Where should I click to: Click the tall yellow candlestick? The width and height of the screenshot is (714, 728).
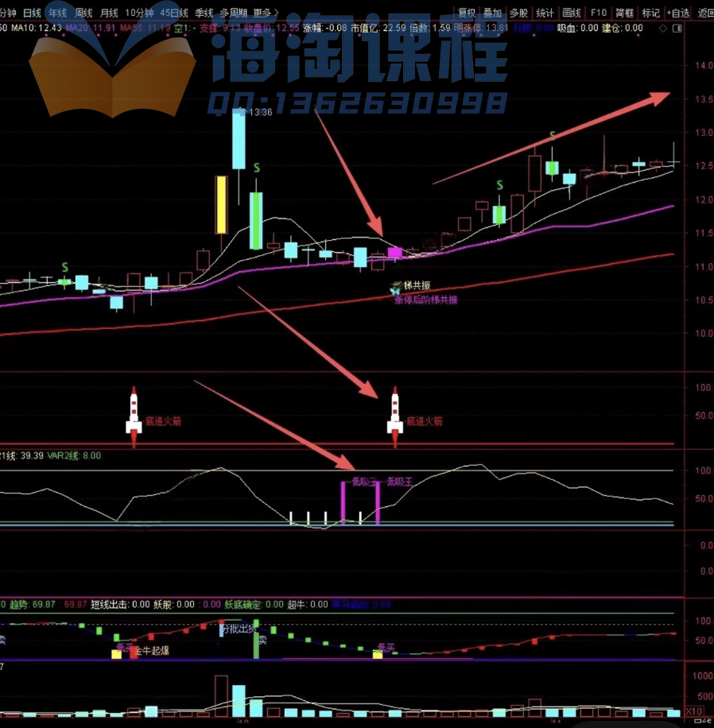[221, 204]
